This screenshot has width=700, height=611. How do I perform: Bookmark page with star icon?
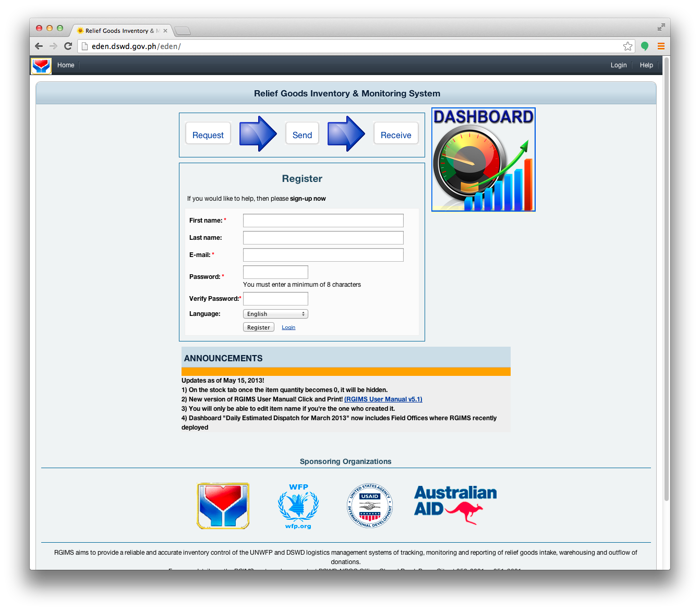click(627, 46)
